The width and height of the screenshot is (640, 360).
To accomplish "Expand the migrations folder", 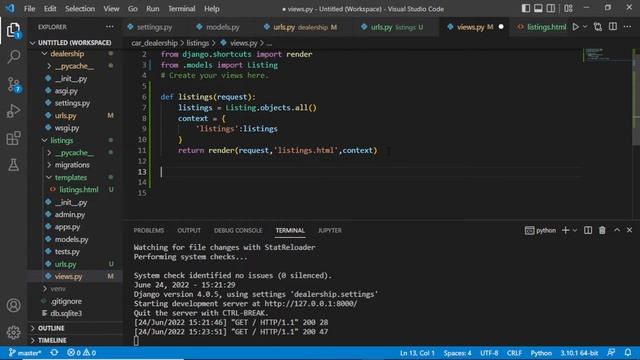I will (72, 165).
